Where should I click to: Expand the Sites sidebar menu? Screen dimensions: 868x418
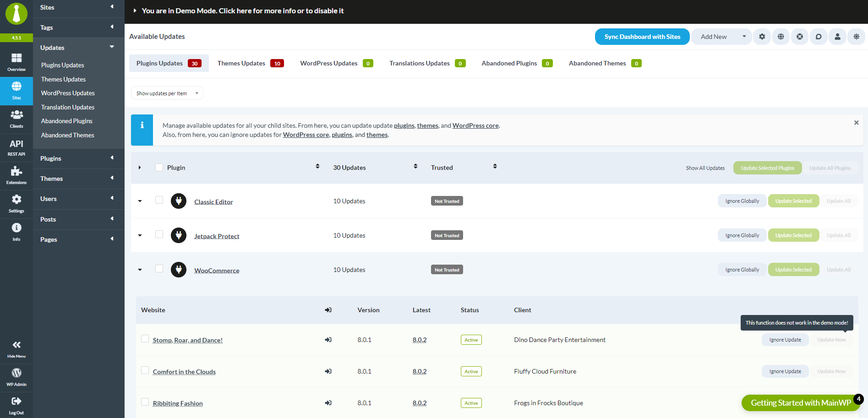[x=78, y=7]
